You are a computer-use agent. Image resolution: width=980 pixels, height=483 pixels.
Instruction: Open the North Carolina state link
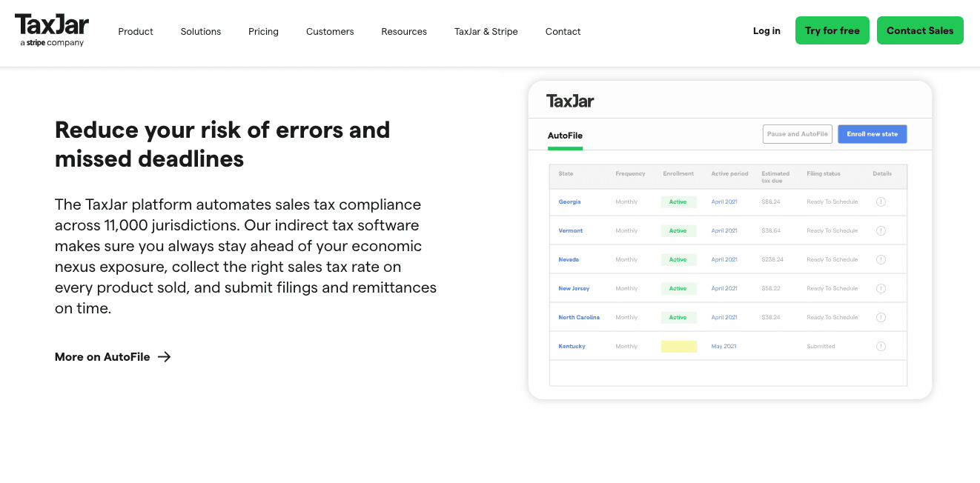click(x=579, y=317)
